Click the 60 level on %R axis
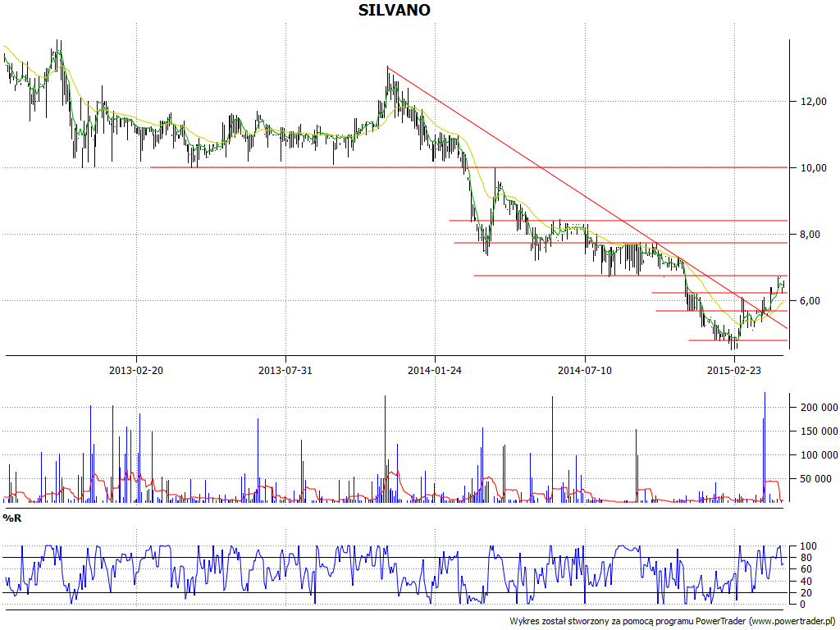 806,569
